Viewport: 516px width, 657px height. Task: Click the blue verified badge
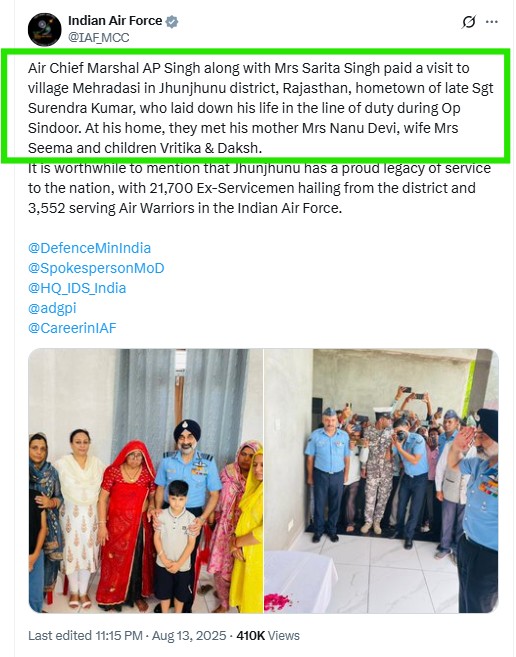172,21
